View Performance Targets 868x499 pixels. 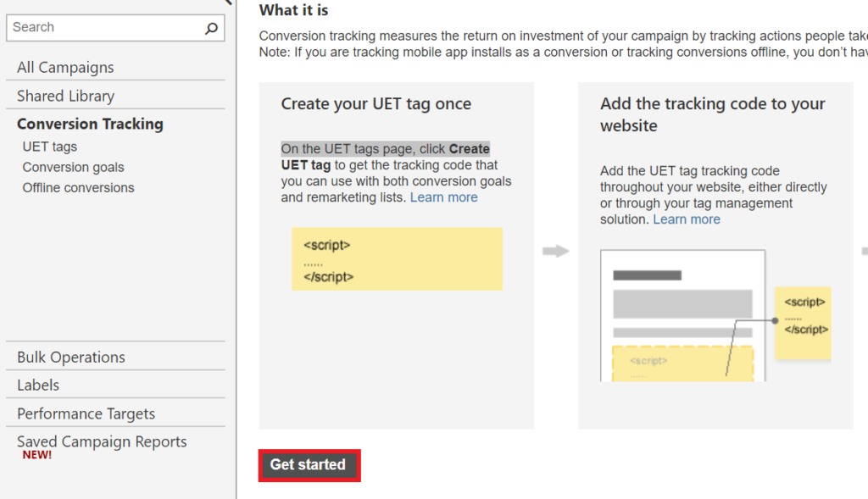[x=86, y=413]
